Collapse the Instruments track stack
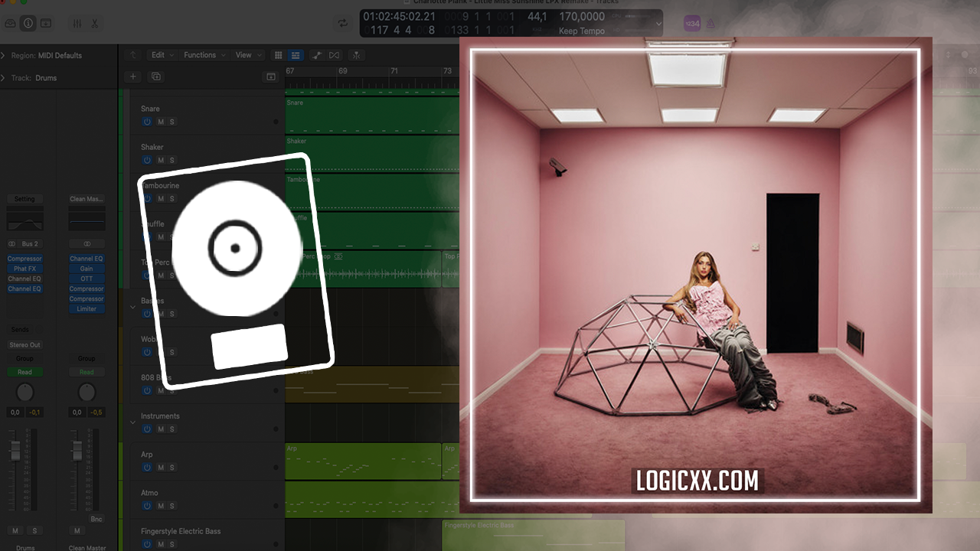980x551 pixels. coord(132,421)
